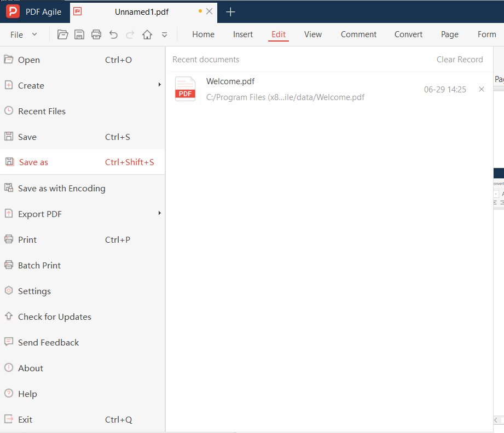The width and height of the screenshot is (504, 433).
Task: Click the horizontal scrollbar left arrow
Action: [496, 420]
